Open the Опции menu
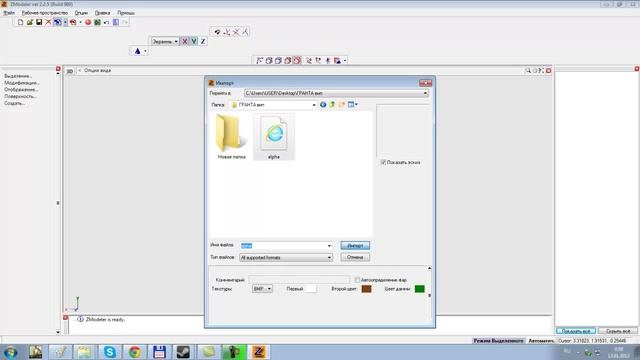The height and width of the screenshot is (360, 640). click(81, 13)
